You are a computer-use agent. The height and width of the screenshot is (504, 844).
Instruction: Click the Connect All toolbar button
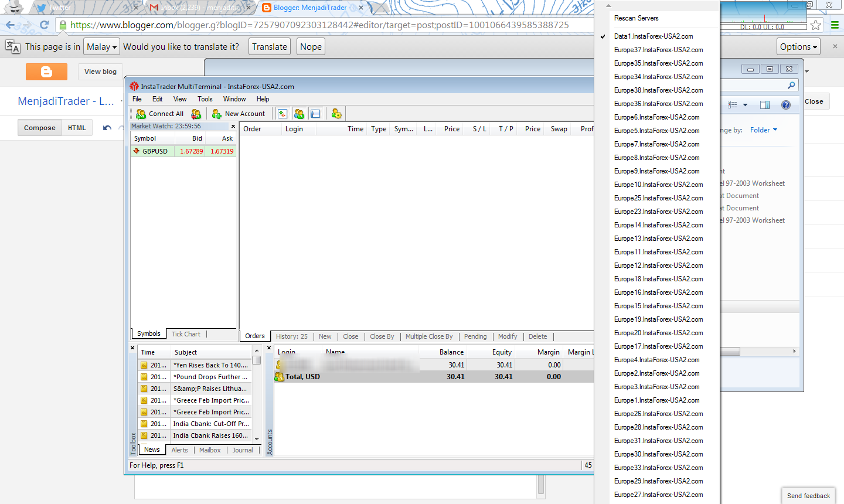(159, 114)
